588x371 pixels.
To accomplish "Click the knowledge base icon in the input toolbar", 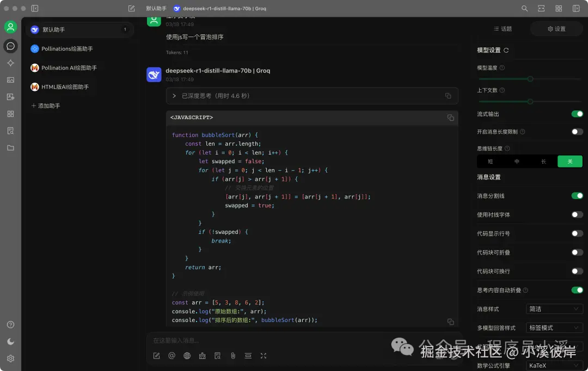I will tap(217, 356).
